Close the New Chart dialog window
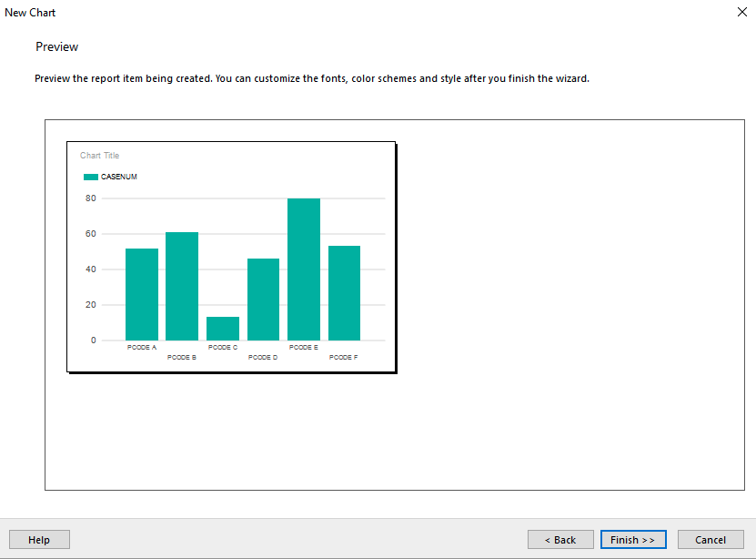The height and width of the screenshot is (559, 756). pyautogui.click(x=741, y=13)
